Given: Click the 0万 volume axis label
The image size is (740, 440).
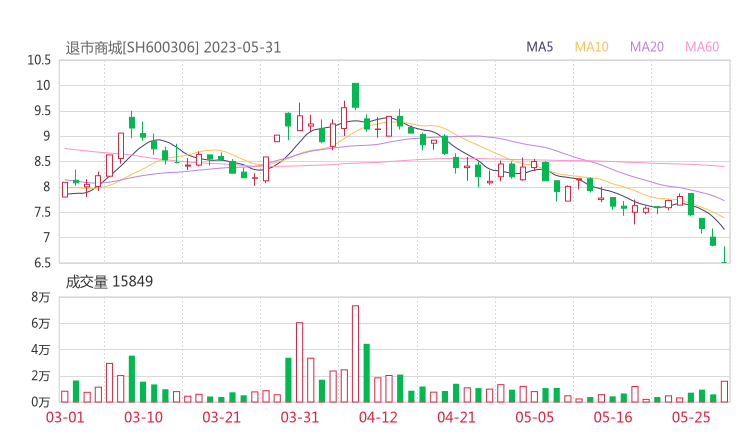Looking at the screenshot, I should 41,402.
